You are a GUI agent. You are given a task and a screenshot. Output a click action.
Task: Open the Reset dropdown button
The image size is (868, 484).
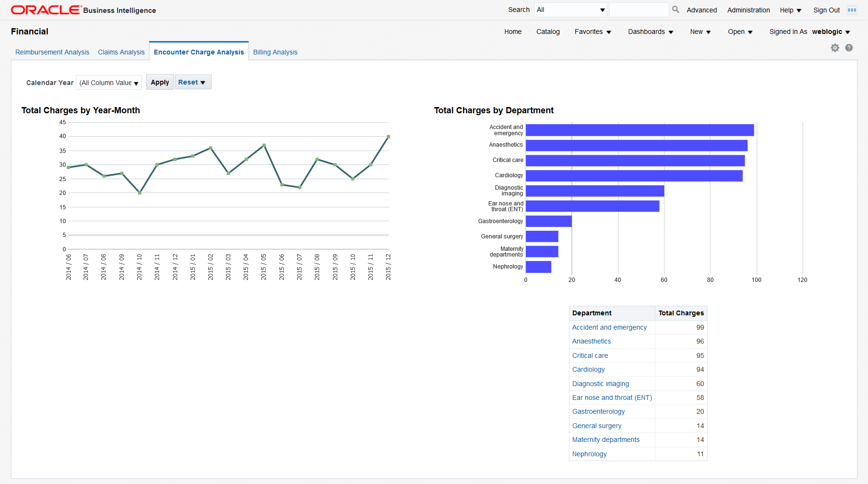point(193,82)
